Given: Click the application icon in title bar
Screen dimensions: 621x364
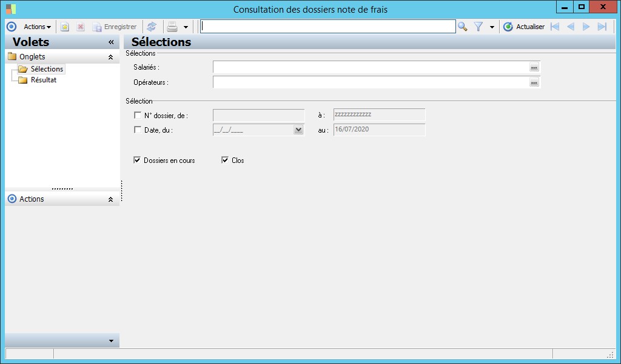Looking at the screenshot, I should coord(11,8).
